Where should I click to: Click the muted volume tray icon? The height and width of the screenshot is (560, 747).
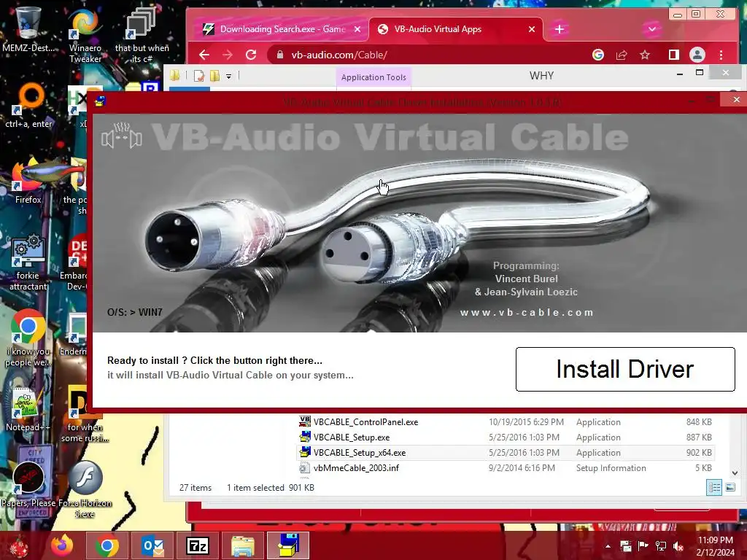[x=678, y=545]
